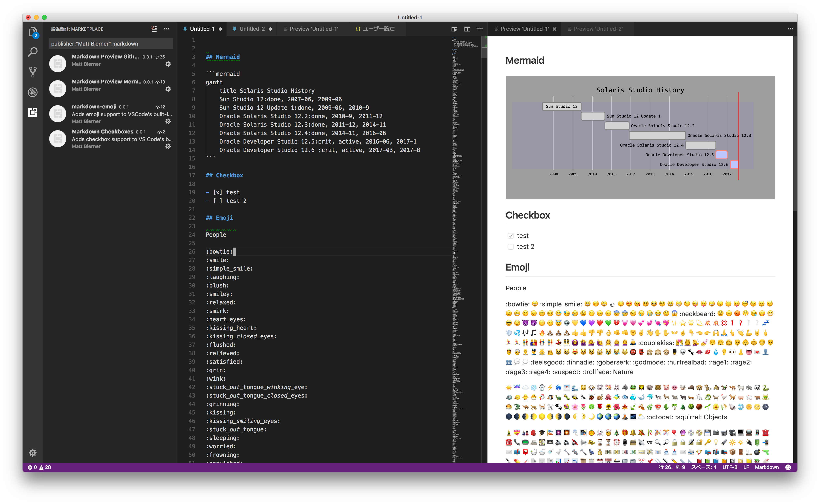Open Source Control view icon
This screenshot has height=504, width=820.
[x=32, y=72]
